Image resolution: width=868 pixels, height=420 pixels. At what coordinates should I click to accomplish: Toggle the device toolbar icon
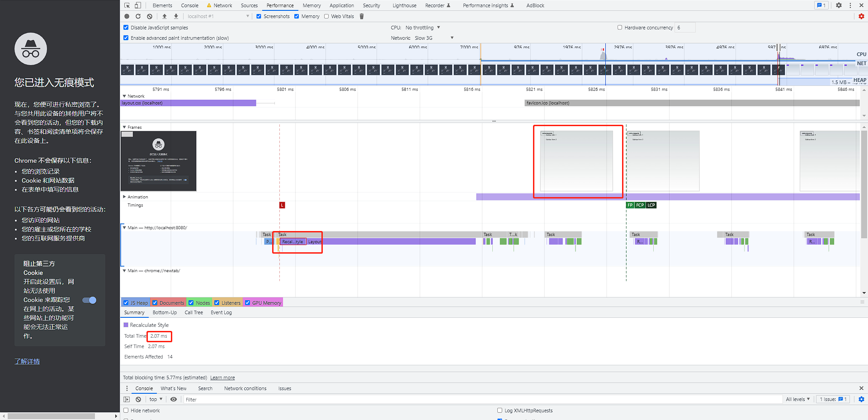(x=138, y=5)
